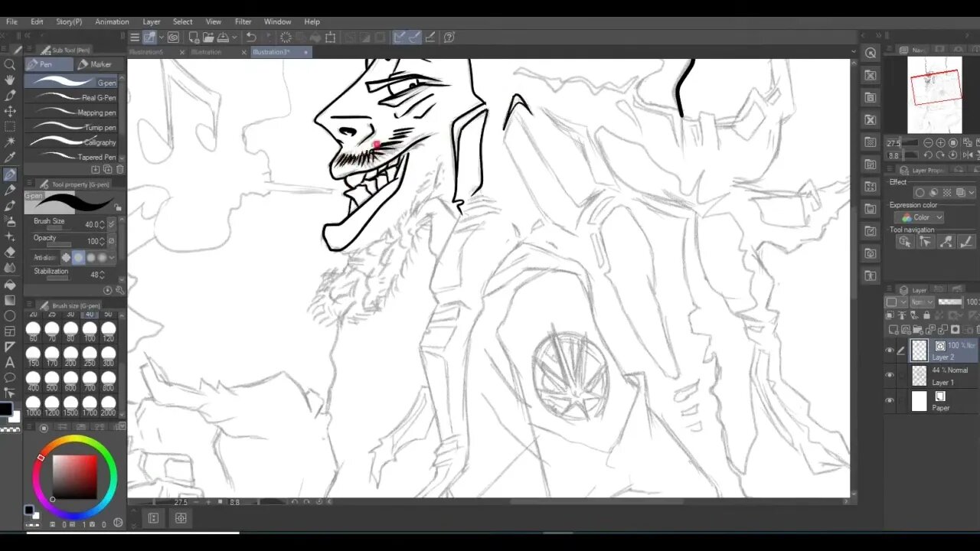This screenshot has width=980, height=551.
Task: Click the New document icon
Action: tap(194, 37)
